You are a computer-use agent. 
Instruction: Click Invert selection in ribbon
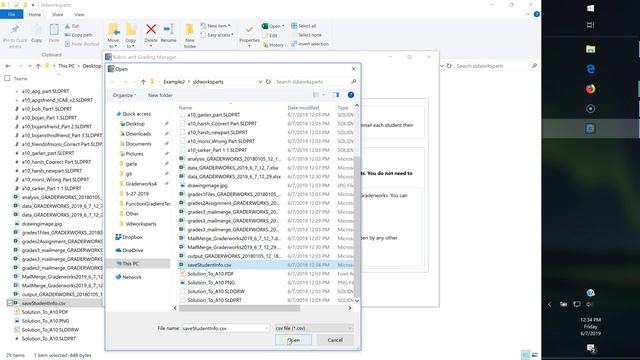[x=310, y=44]
